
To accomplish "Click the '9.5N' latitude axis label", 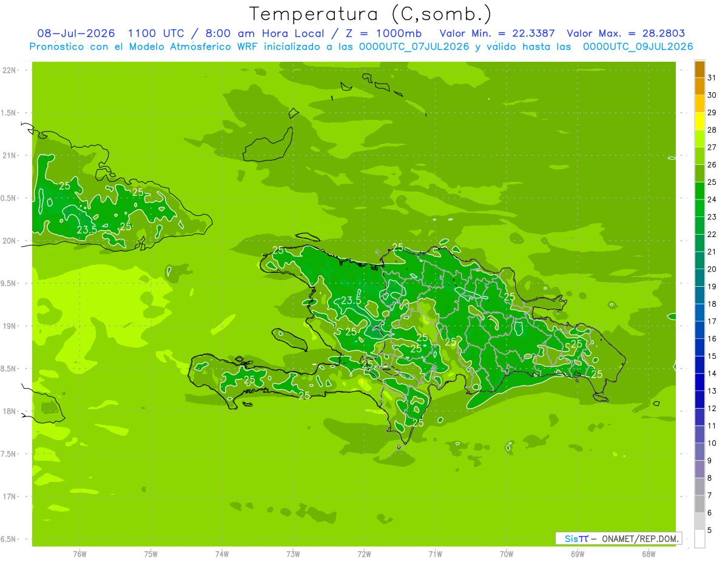I will tap(9, 284).
